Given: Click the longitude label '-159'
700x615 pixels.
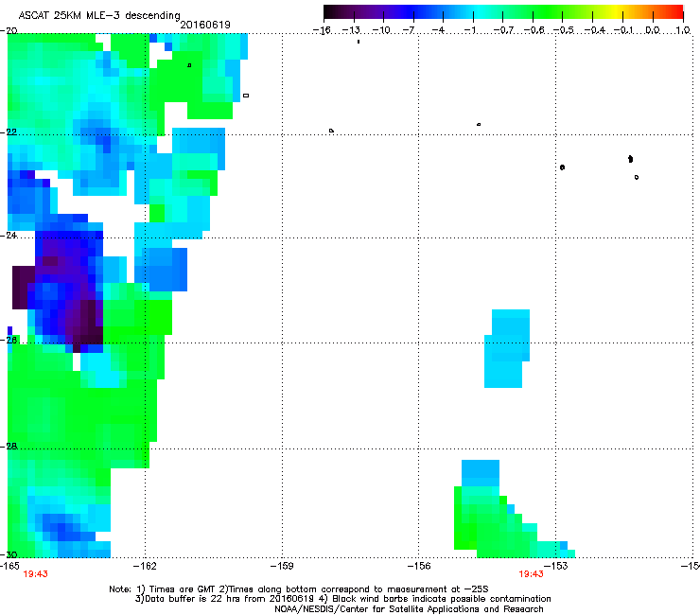Looking at the screenshot, I should pos(282,566).
